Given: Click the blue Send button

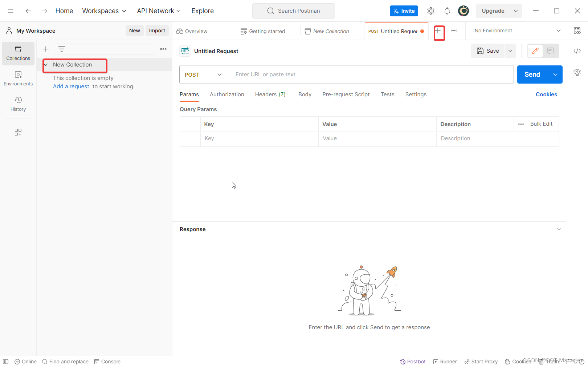Looking at the screenshot, I should [532, 74].
